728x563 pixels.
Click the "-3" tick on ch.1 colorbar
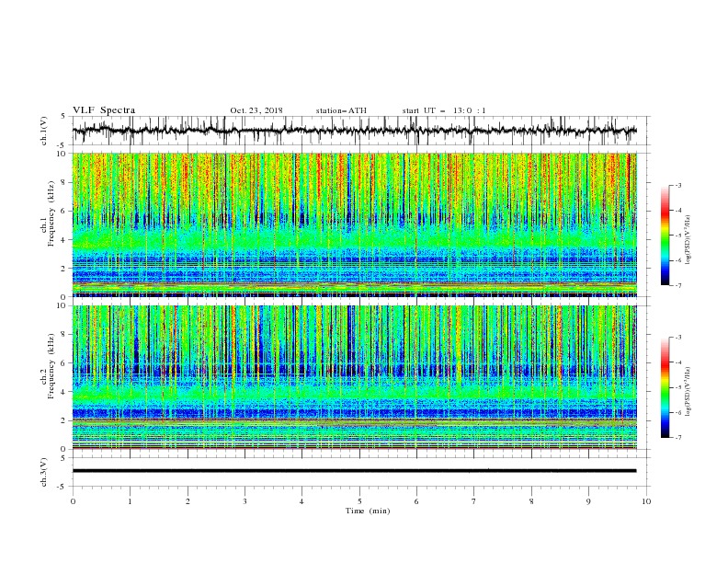coord(677,185)
